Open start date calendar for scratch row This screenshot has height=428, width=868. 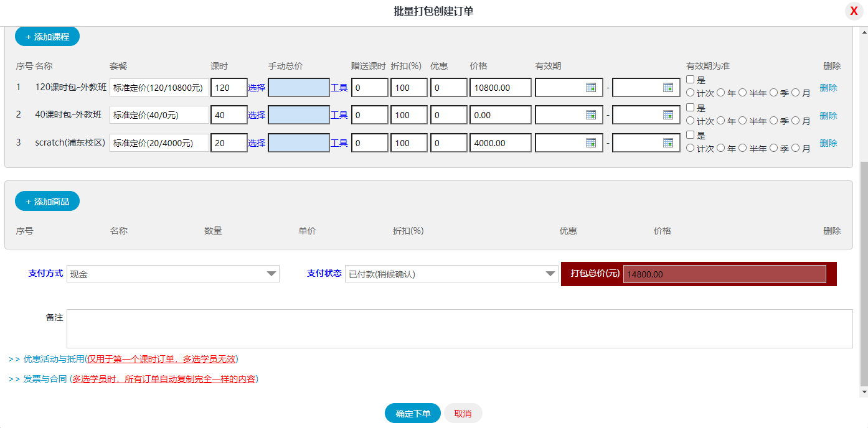590,142
